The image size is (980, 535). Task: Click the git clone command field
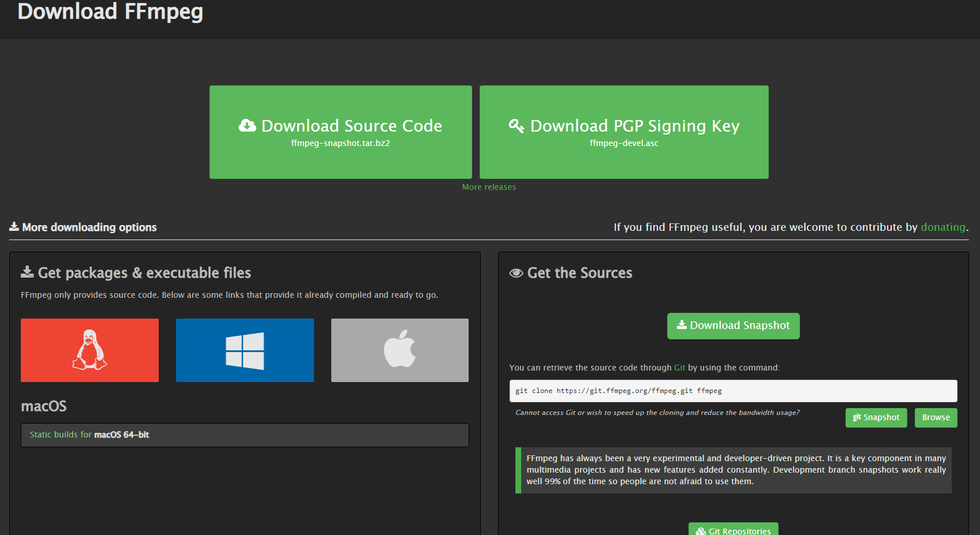click(733, 391)
